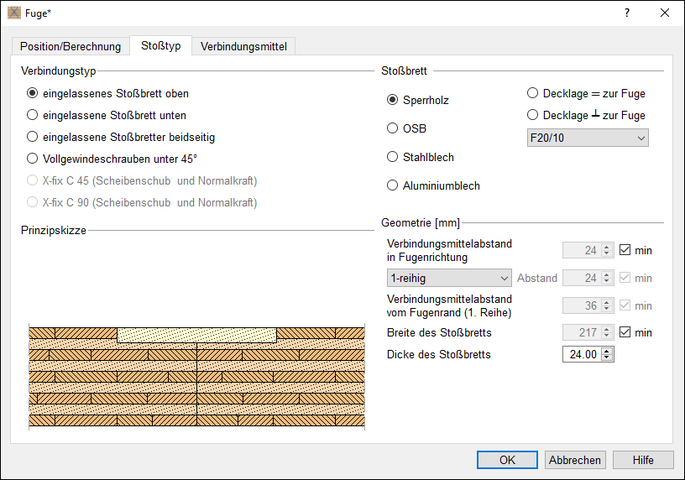Expand the 1-reihig row count dropdown
The width and height of the screenshot is (685, 480).
(x=449, y=278)
